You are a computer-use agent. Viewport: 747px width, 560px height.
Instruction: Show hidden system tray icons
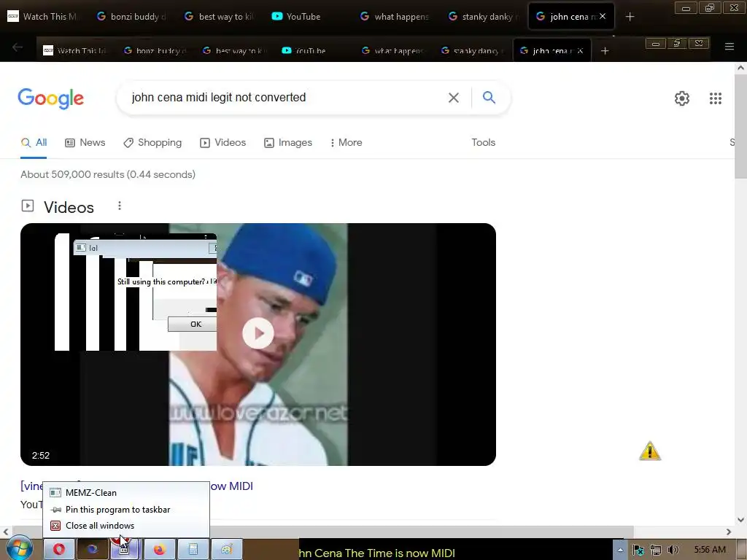click(x=620, y=550)
